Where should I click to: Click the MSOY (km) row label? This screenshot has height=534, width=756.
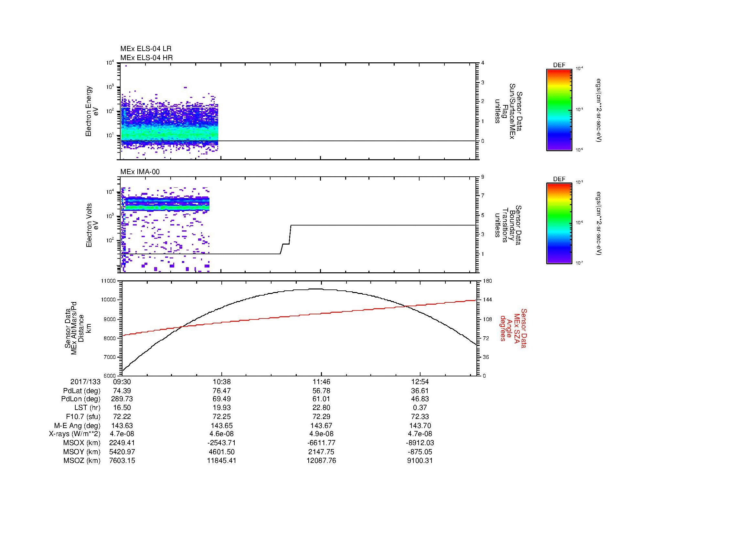[x=82, y=452]
